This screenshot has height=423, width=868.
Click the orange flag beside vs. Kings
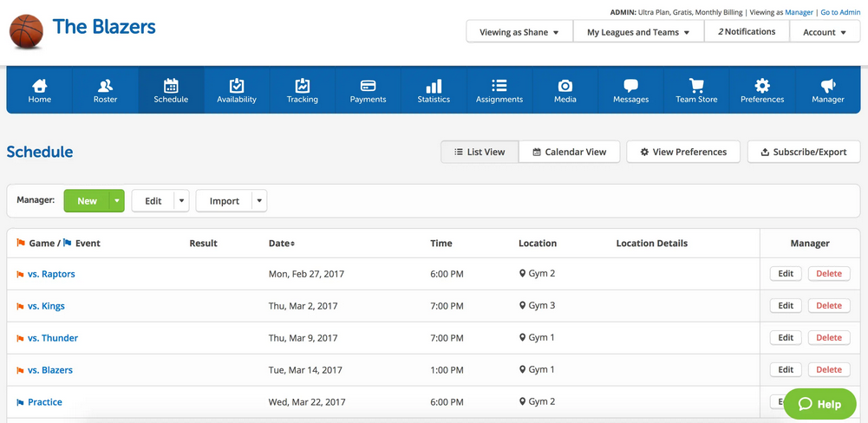20,306
